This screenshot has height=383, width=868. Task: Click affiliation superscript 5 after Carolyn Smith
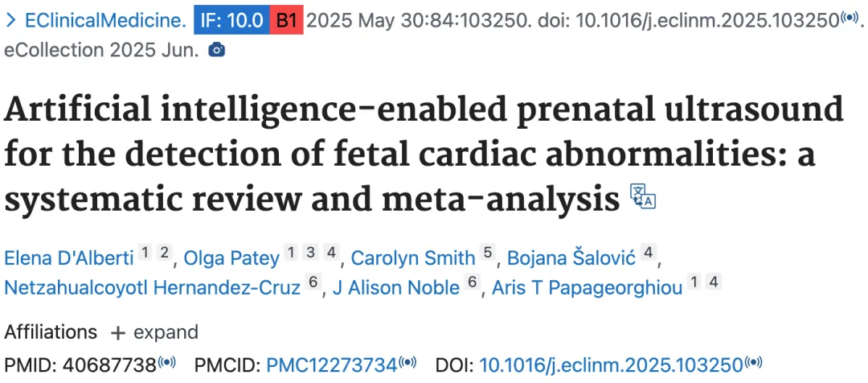tap(487, 253)
